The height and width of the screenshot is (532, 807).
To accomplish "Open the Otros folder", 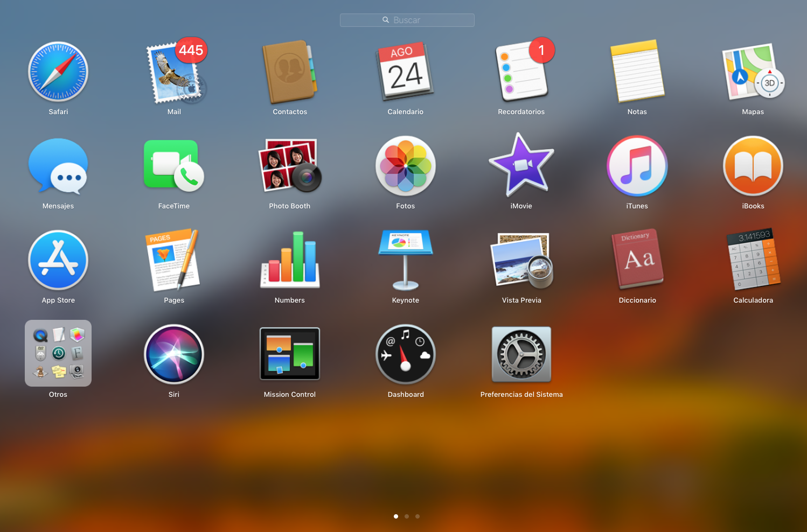I will pyautogui.click(x=58, y=353).
